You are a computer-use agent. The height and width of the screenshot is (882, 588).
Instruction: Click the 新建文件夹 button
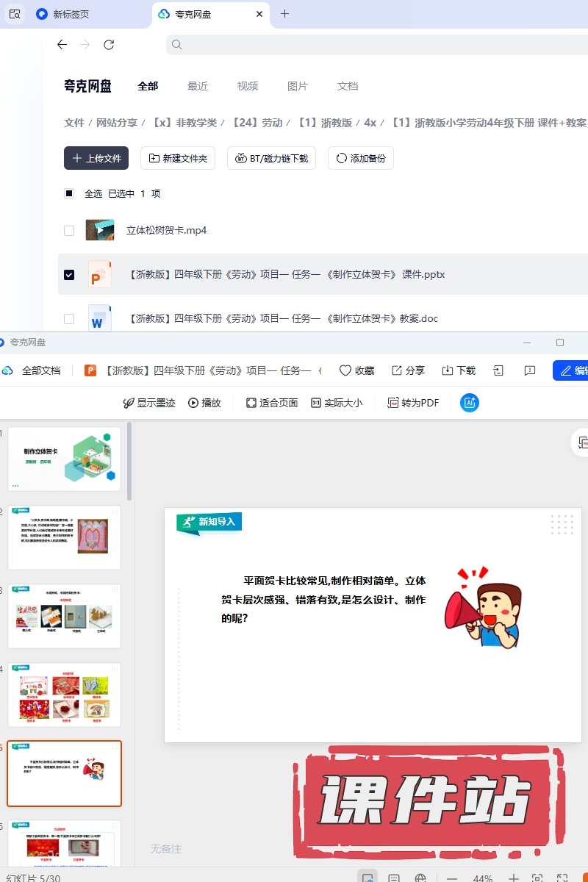(177, 158)
